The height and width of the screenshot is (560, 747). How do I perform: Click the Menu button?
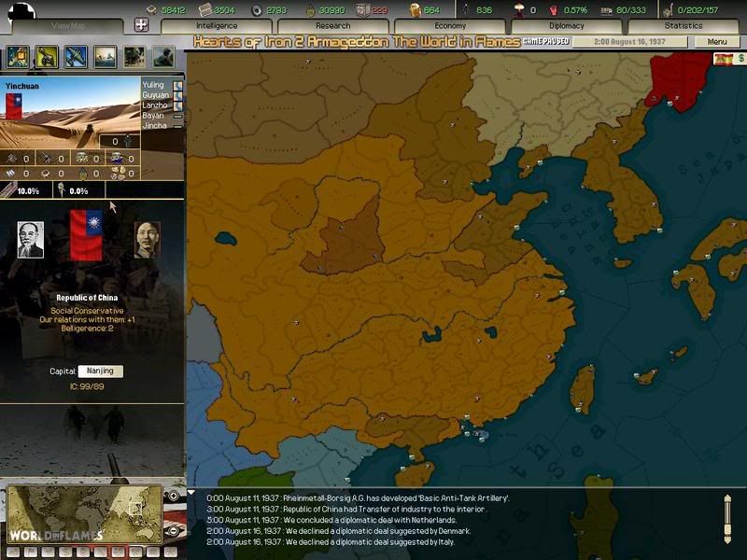click(x=716, y=42)
